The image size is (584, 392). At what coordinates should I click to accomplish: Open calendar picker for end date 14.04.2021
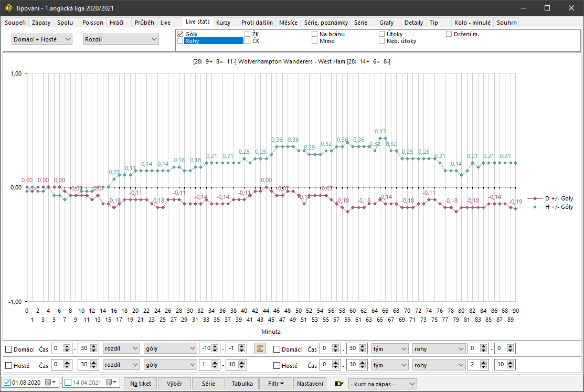click(x=109, y=383)
